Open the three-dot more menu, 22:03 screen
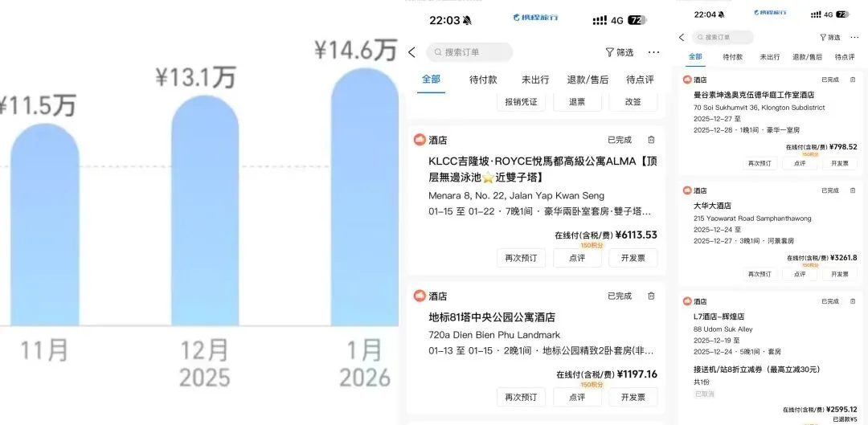This screenshot has width=868, height=425. [x=653, y=52]
